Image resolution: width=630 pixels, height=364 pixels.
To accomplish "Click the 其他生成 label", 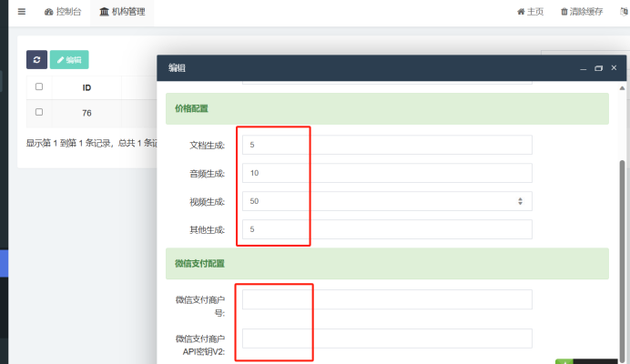I will click(208, 230).
